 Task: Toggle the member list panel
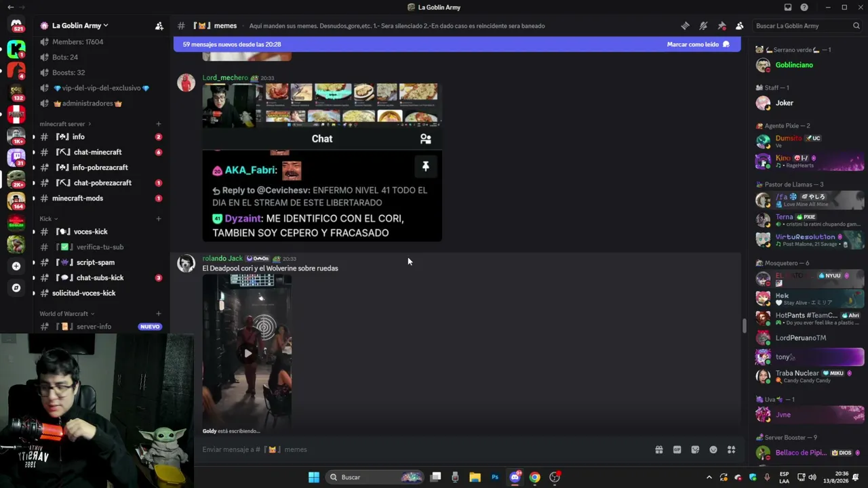point(740,26)
